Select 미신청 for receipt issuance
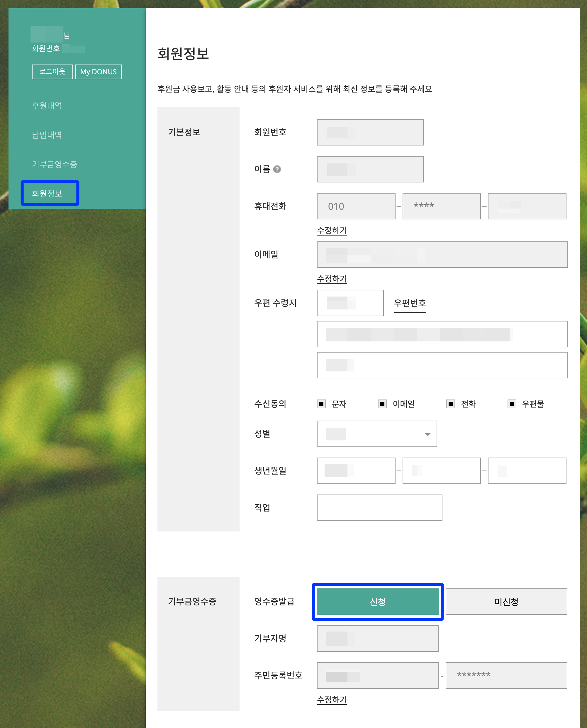587x728 pixels. point(506,602)
